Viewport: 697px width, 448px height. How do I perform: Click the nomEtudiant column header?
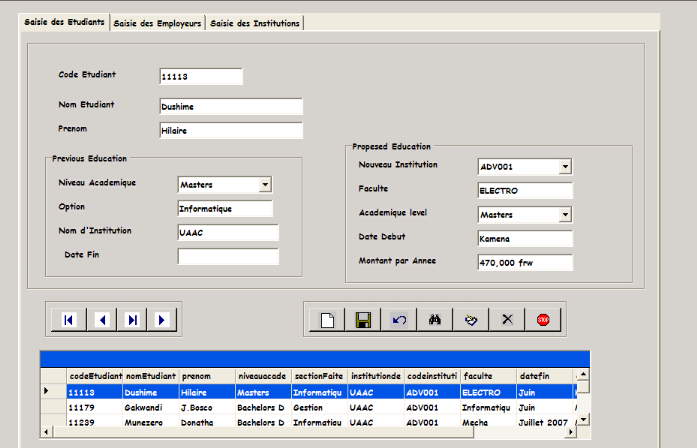[150, 376]
